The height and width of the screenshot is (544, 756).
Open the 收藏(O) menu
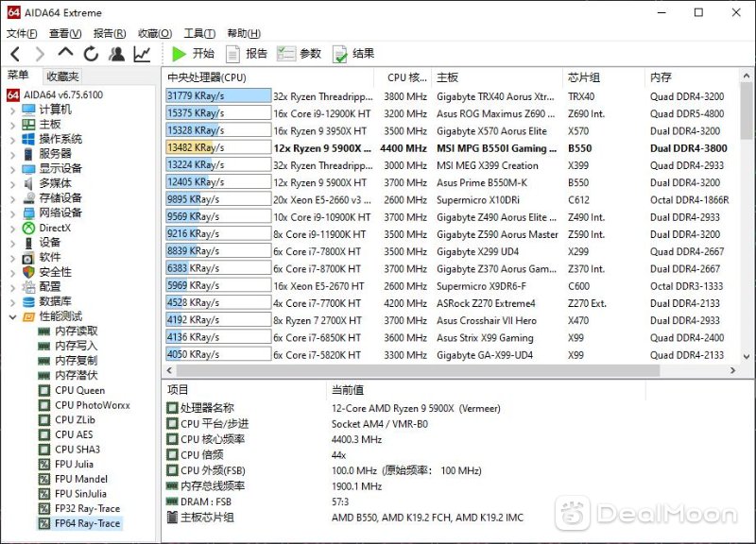coord(155,33)
